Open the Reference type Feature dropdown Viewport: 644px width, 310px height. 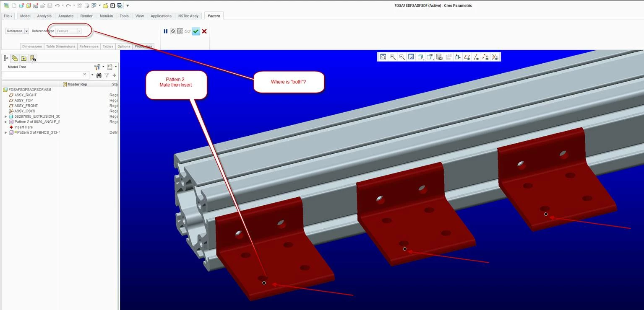point(69,31)
